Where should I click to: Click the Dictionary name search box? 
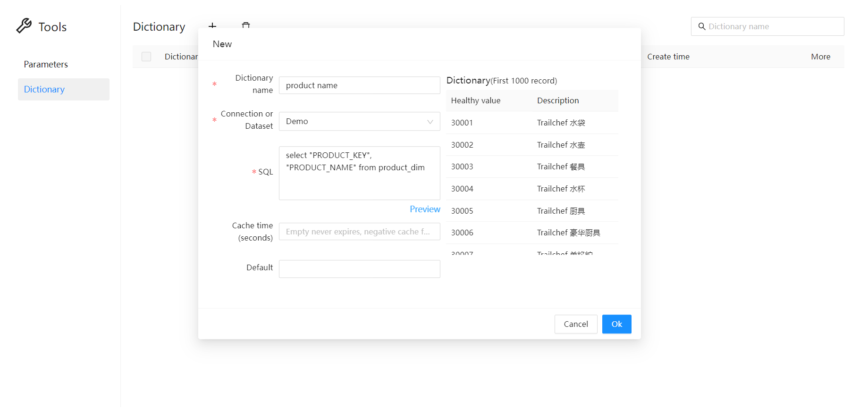767,26
